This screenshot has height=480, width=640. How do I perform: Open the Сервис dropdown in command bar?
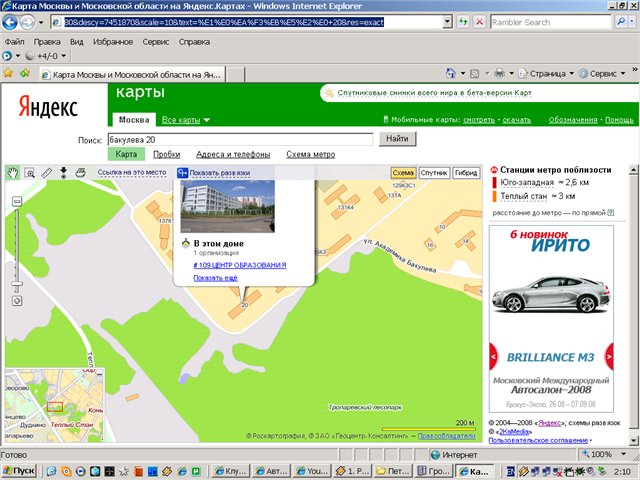[602, 74]
